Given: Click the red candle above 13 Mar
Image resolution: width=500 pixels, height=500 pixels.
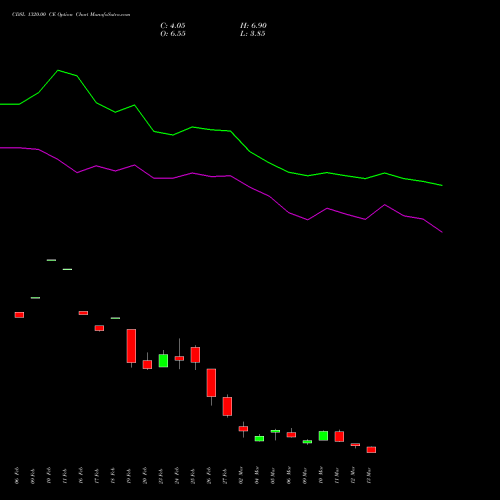Looking at the screenshot, I should [371, 450].
